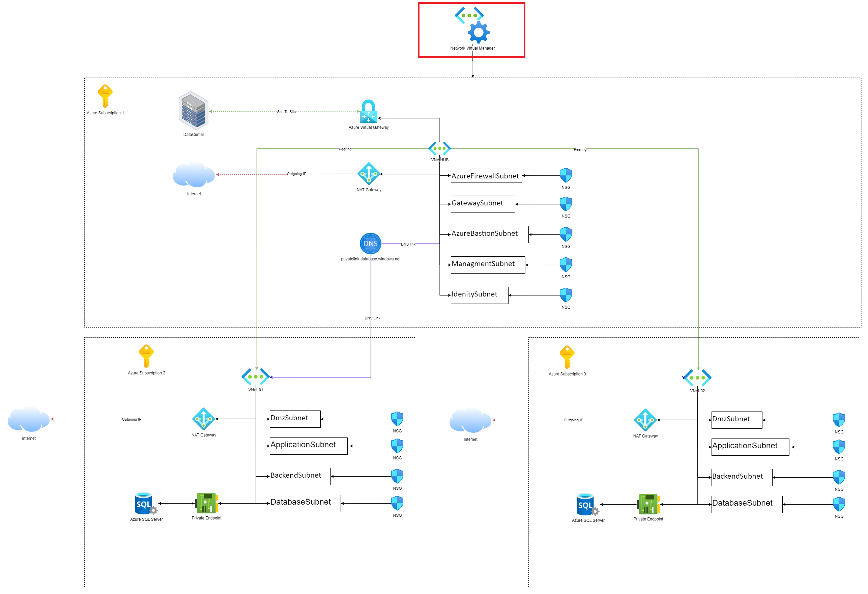The height and width of the screenshot is (594, 868).
Task: Click the IdenitySubnet box
Action: [x=479, y=295]
